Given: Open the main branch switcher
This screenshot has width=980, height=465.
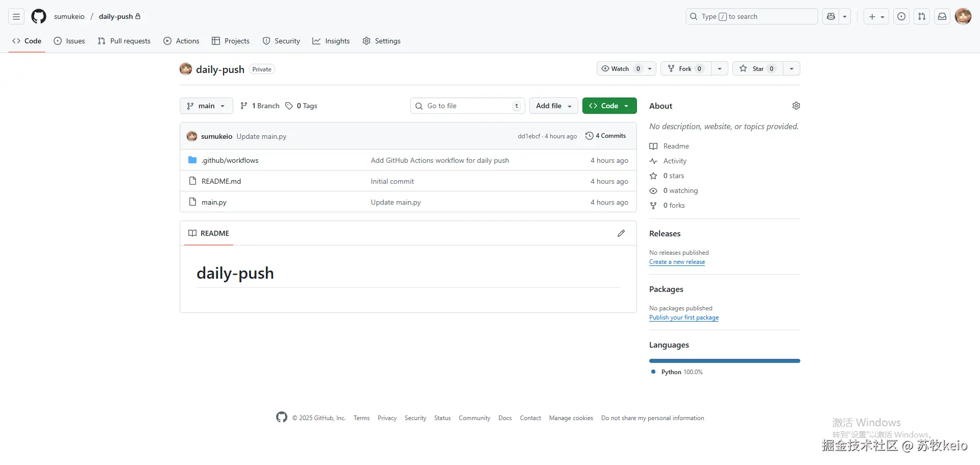Looking at the screenshot, I should (206, 106).
